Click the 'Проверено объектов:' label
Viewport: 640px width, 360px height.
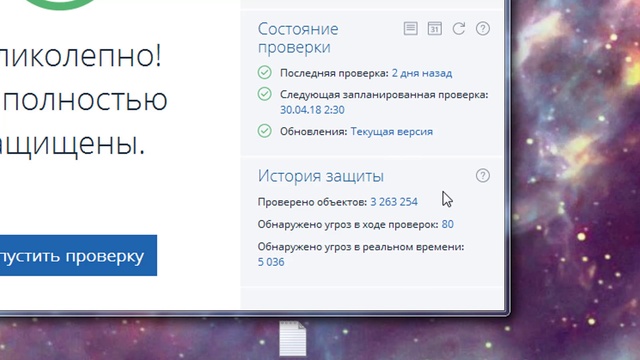click(x=312, y=202)
